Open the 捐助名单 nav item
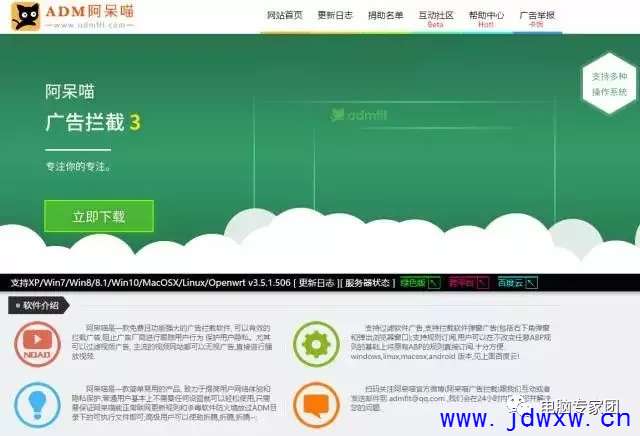 coord(386,16)
